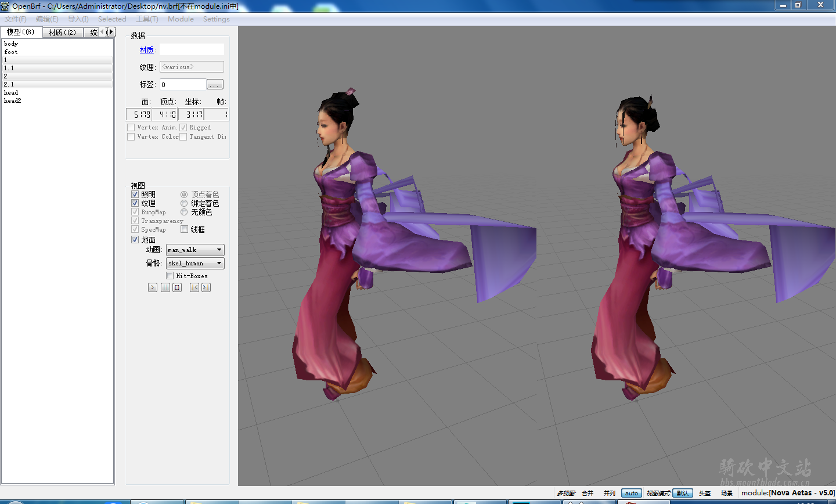This screenshot has height=504, width=836.
Task: Step forward one animation frame
Action: (206, 287)
